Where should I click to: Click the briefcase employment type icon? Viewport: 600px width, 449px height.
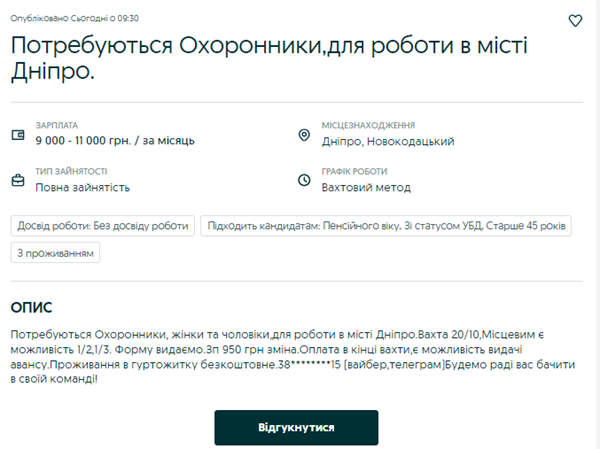pos(17,180)
